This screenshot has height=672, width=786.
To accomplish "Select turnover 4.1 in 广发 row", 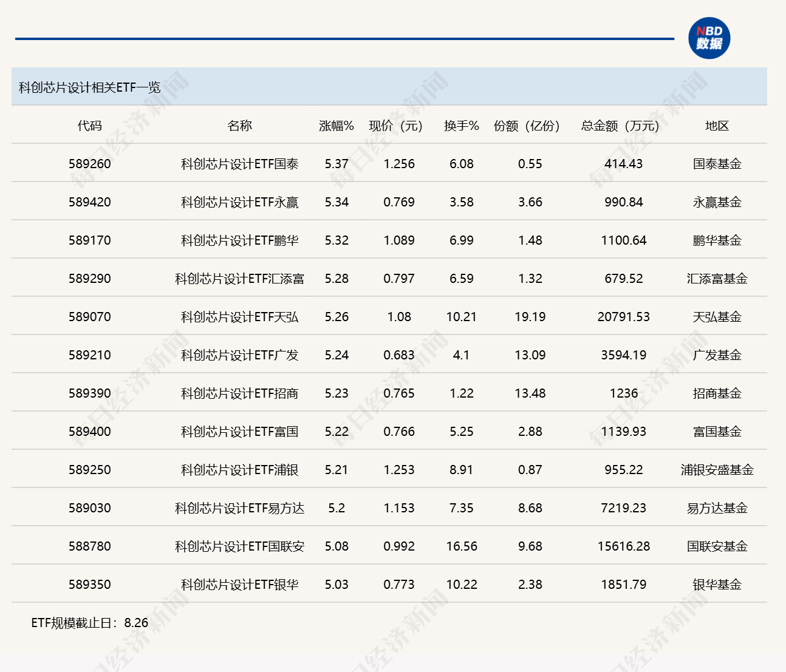I will (462, 355).
